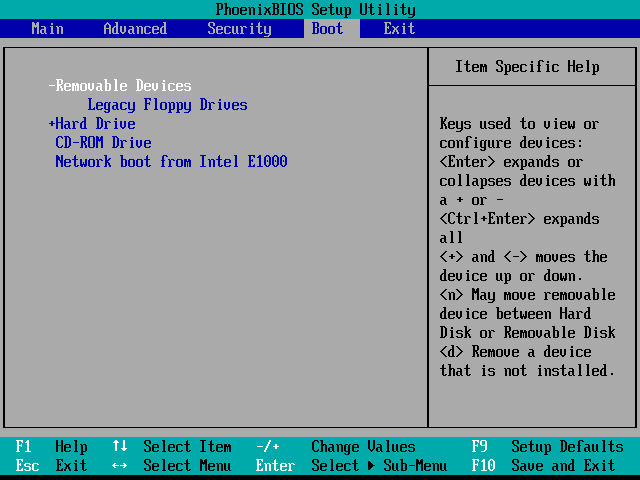Click the Esc Exit key hint
The width and height of the screenshot is (640, 480).
tap(51, 465)
